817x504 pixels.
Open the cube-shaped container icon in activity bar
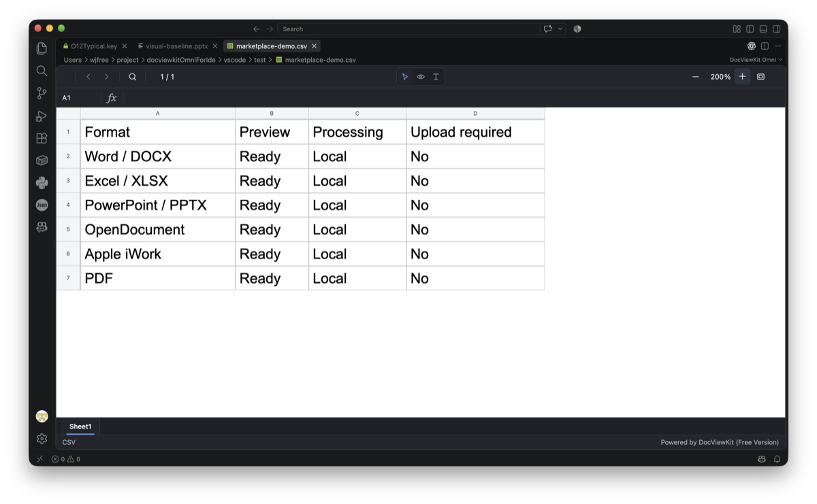click(42, 161)
